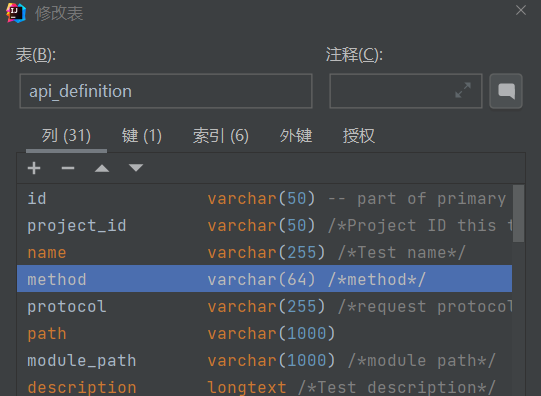Click the table name field api_definition
The image size is (541, 396).
tap(166, 91)
